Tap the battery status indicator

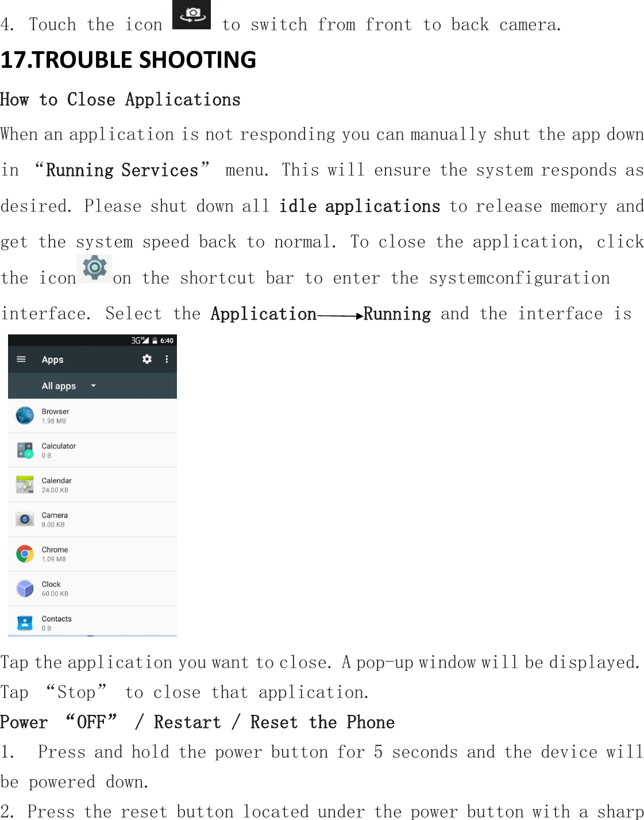[x=155, y=340]
